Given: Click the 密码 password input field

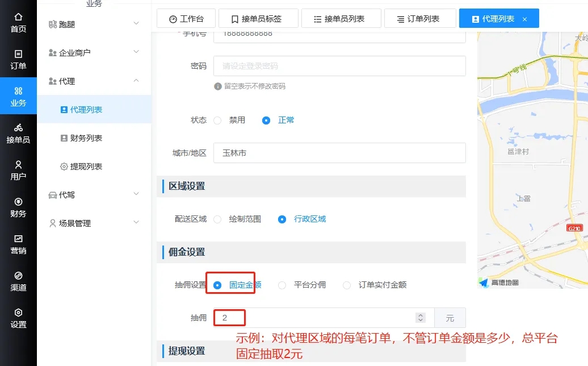Looking at the screenshot, I should [x=339, y=66].
